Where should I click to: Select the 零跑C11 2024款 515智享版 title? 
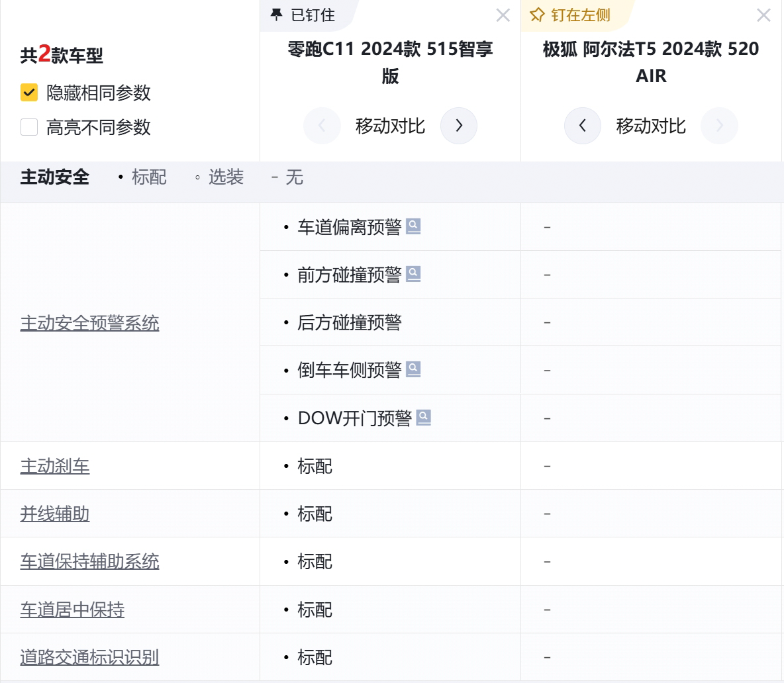click(390, 62)
